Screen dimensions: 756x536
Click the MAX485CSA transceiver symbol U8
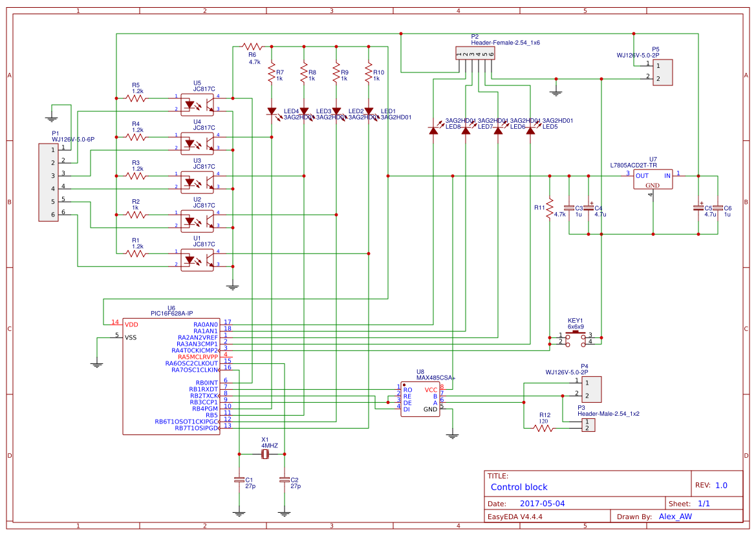coord(420,398)
